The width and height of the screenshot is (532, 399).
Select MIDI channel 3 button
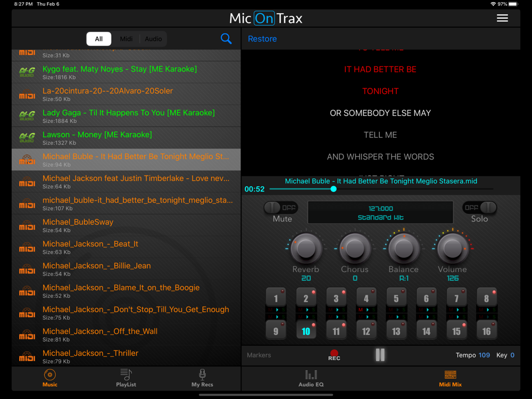[x=336, y=297]
